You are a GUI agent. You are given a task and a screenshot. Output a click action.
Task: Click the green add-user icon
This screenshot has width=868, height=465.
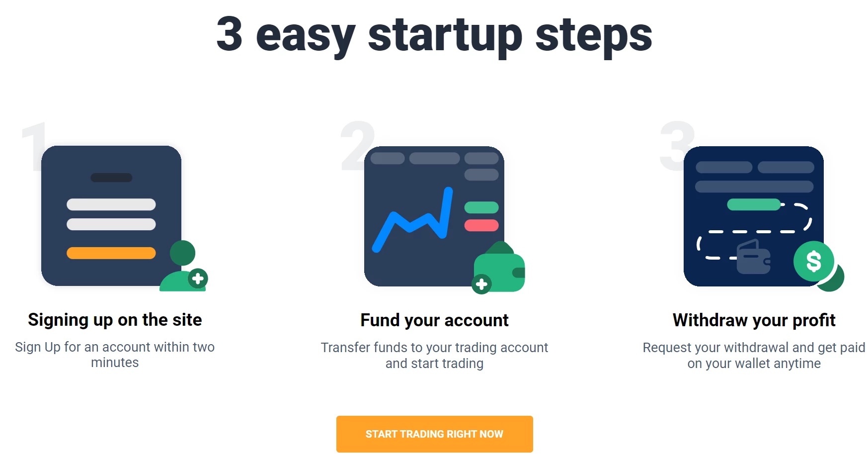click(183, 266)
